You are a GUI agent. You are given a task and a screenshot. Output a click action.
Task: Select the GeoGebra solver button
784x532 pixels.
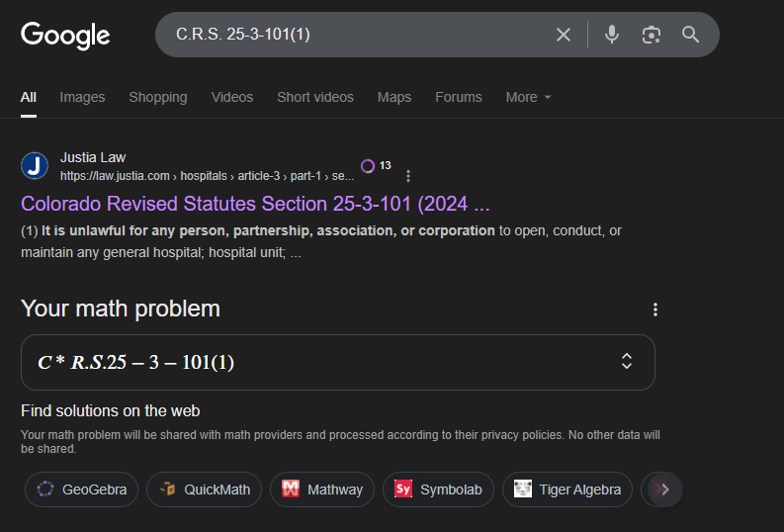82,489
